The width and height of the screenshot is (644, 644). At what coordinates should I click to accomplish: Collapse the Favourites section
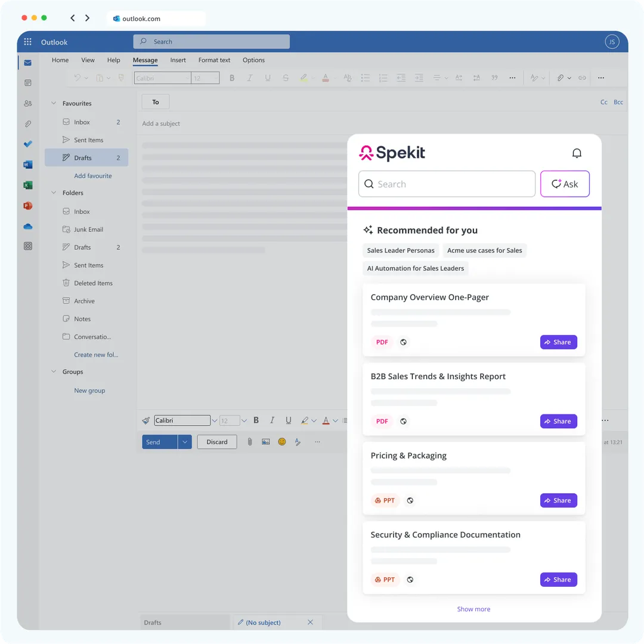[54, 103]
